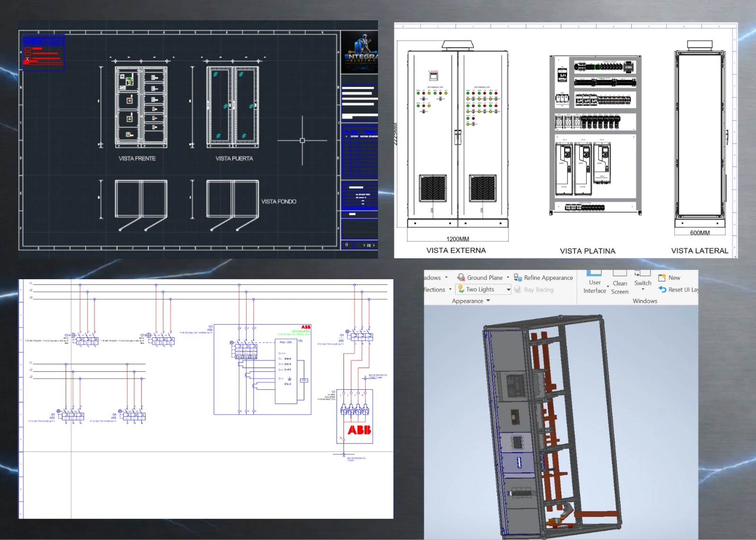The width and height of the screenshot is (756, 540).
Task: Click the 1200MM width dimension
Action: click(x=458, y=239)
